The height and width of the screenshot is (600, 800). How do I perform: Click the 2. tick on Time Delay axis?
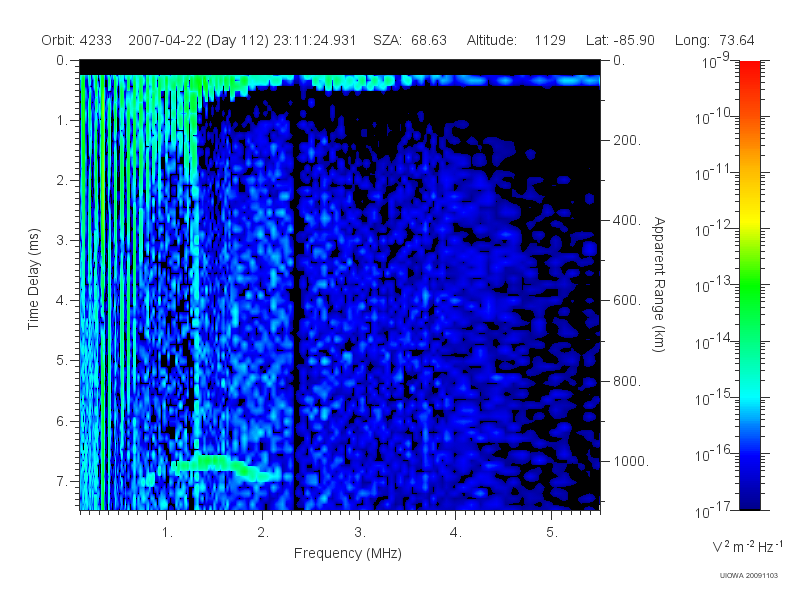(62, 181)
